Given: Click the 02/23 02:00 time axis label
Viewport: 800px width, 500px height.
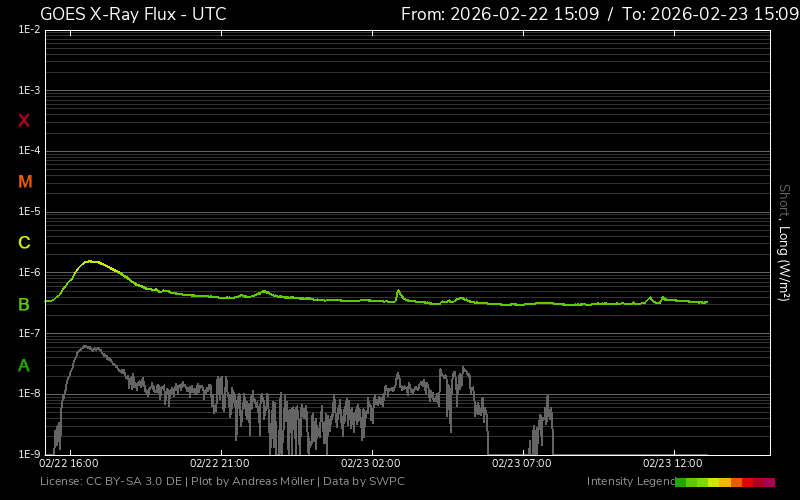Looking at the screenshot, I should tap(370, 464).
